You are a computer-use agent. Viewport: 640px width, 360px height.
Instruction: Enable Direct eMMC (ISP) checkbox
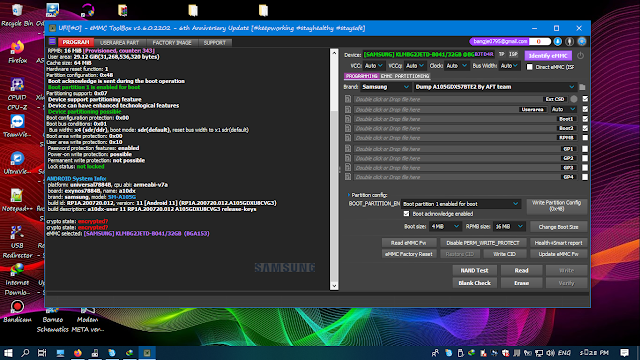530,67
